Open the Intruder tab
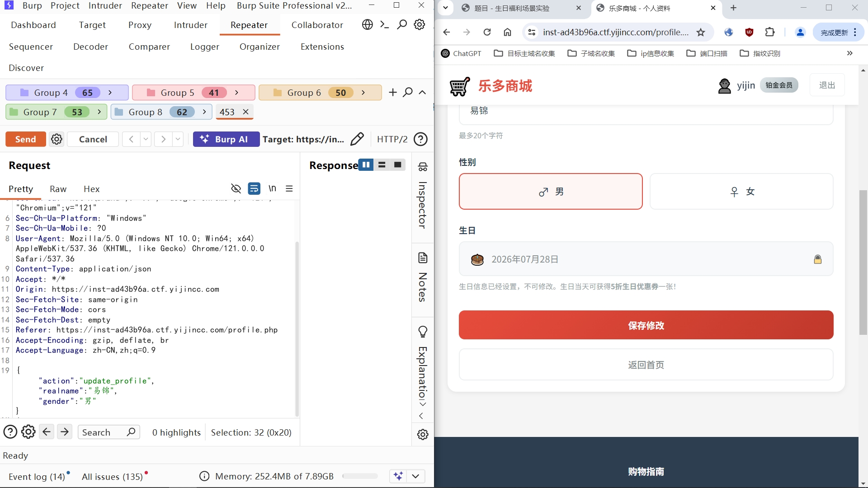The image size is (868, 488). click(x=190, y=25)
